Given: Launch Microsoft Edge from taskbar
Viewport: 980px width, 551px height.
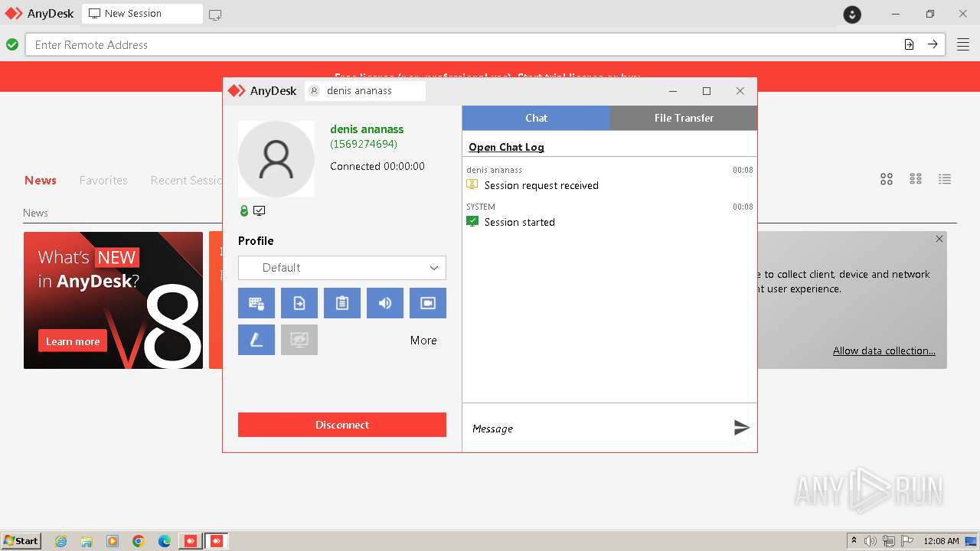Looking at the screenshot, I should click(165, 541).
